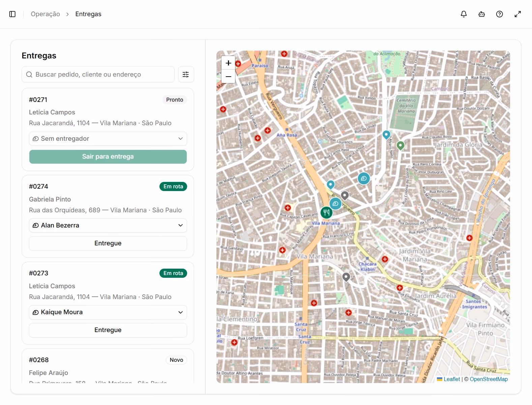Select the green restaurant fork-knife marker
Image resolution: width=532 pixels, height=405 pixels.
[326, 212]
